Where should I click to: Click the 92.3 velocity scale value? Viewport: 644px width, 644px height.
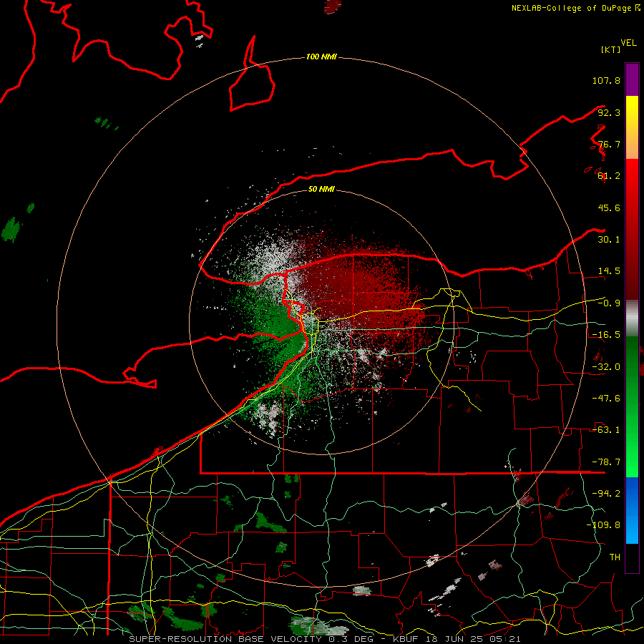point(609,112)
